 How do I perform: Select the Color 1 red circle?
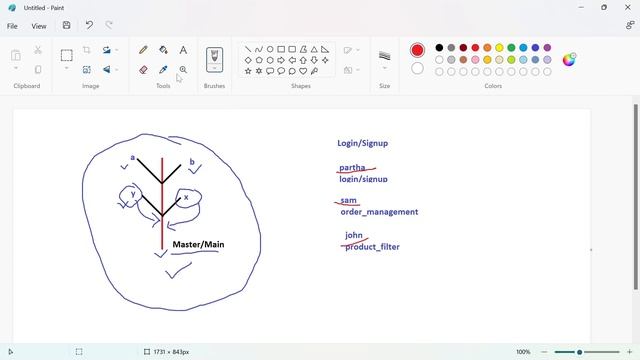coord(417,50)
